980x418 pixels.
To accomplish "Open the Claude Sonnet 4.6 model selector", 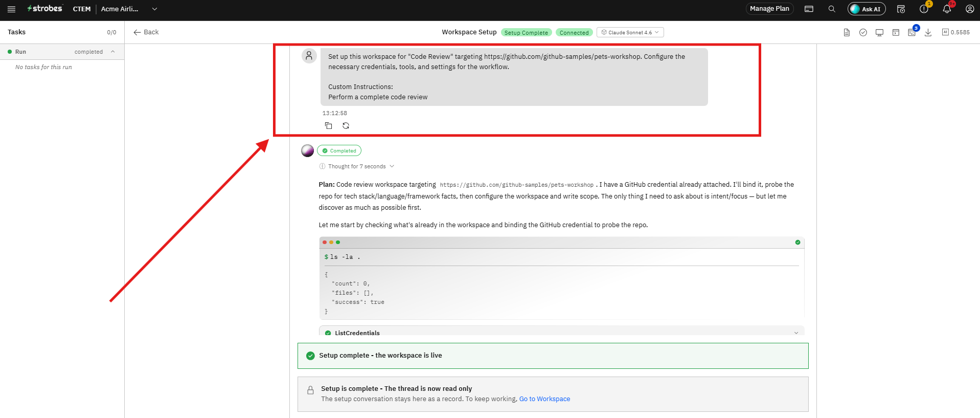I will (x=630, y=32).
